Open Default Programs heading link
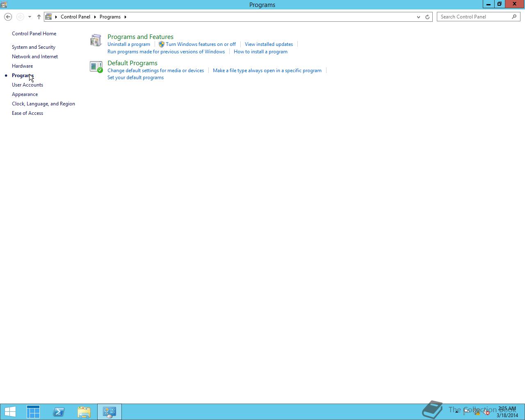 [x=132, y=63]
